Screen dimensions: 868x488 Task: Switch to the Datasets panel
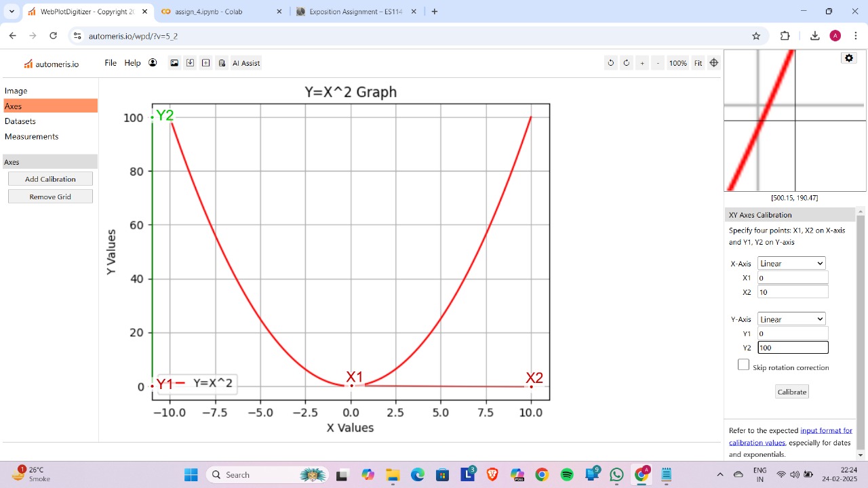[x=20, y=121]
